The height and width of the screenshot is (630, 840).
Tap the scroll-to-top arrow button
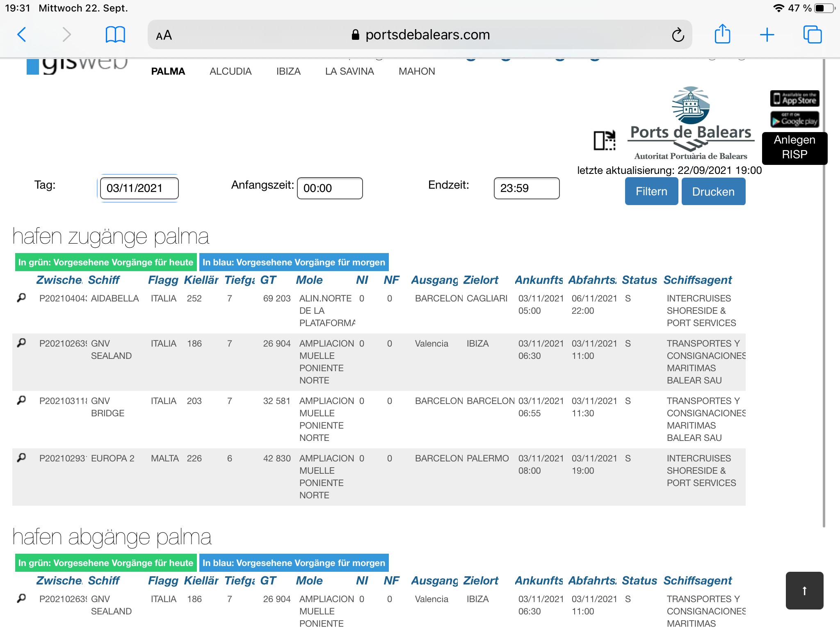pos(804,591)
